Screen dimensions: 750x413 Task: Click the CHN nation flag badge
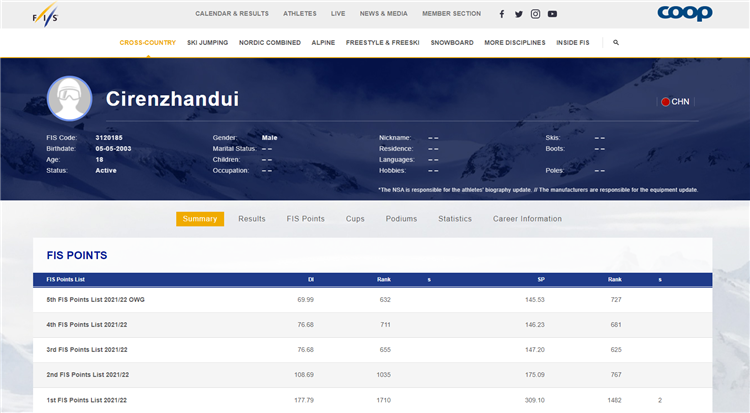pyautogui.click(x=674, y=102)
